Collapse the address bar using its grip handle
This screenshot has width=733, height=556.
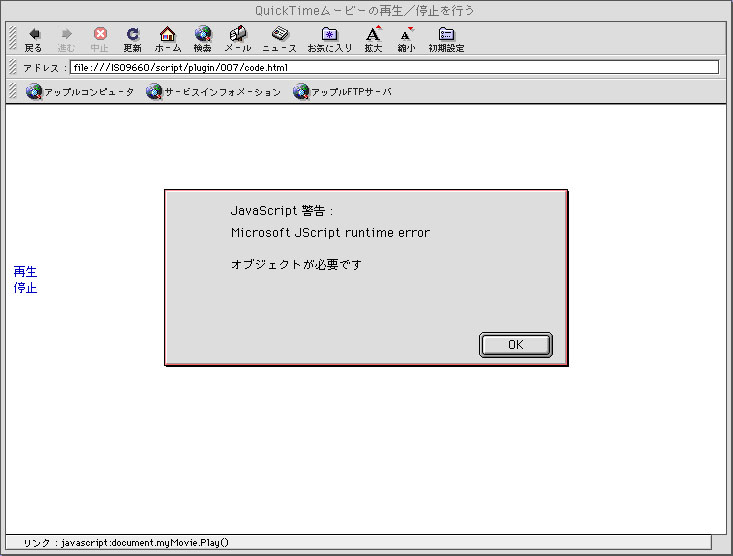[x=12, y=68]
